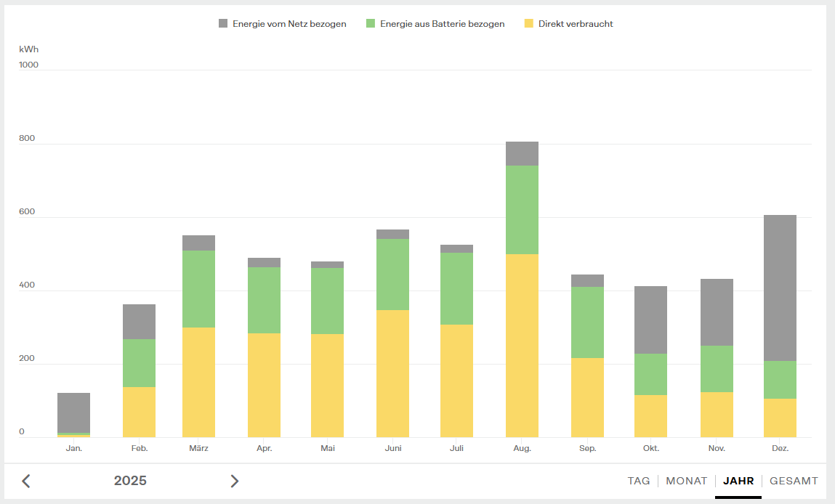Click the green segment of September bar
Screen dimensions: 835x504
(587, 322)
